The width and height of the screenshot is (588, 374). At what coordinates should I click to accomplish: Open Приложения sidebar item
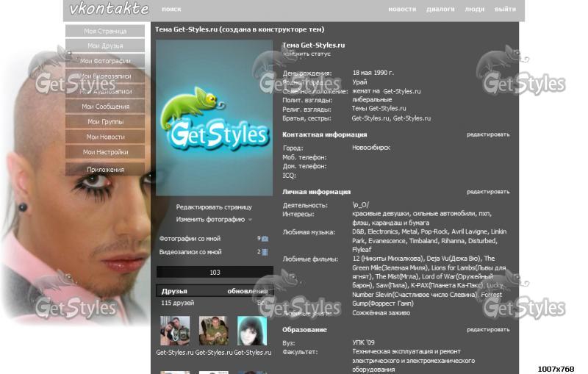[x=105, y=170]
